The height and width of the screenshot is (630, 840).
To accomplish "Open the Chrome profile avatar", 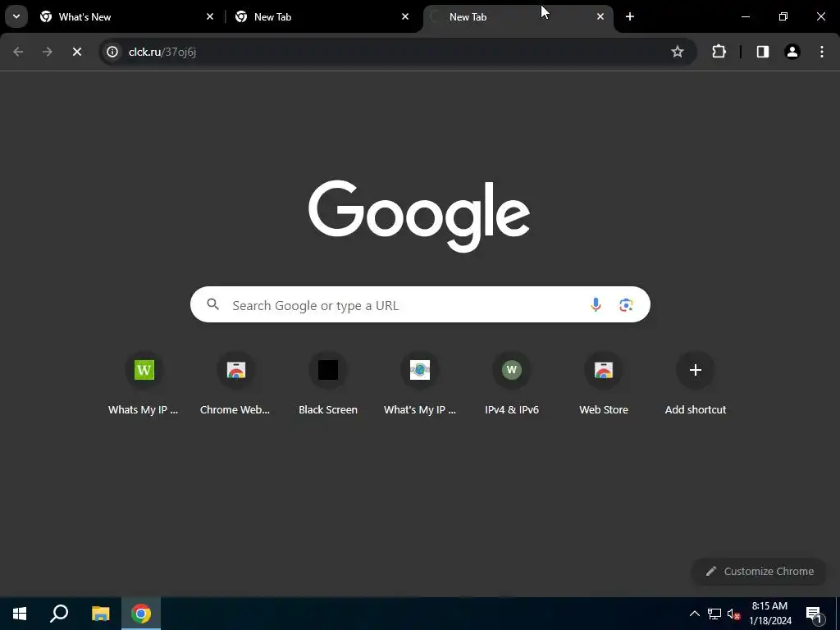I will point(792,52).
